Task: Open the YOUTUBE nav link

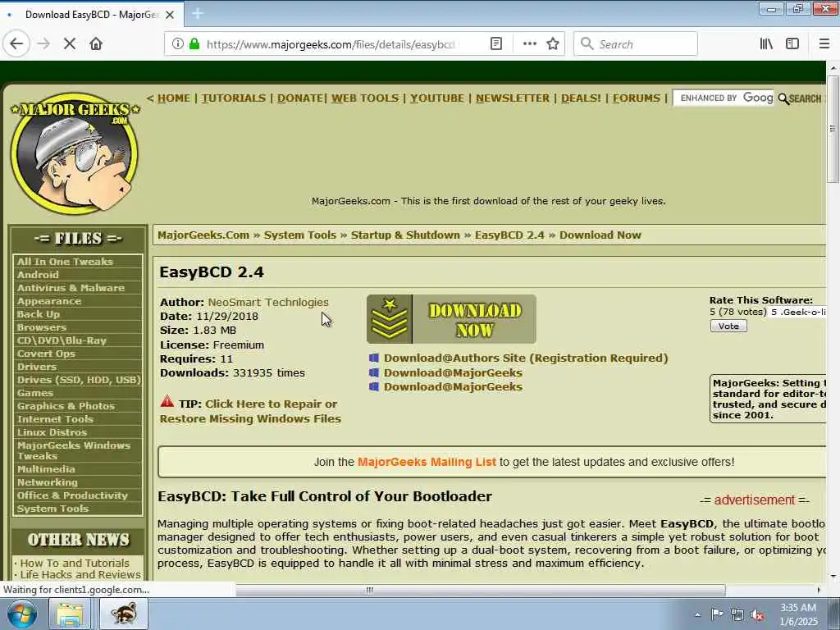Action: point(437,98)
